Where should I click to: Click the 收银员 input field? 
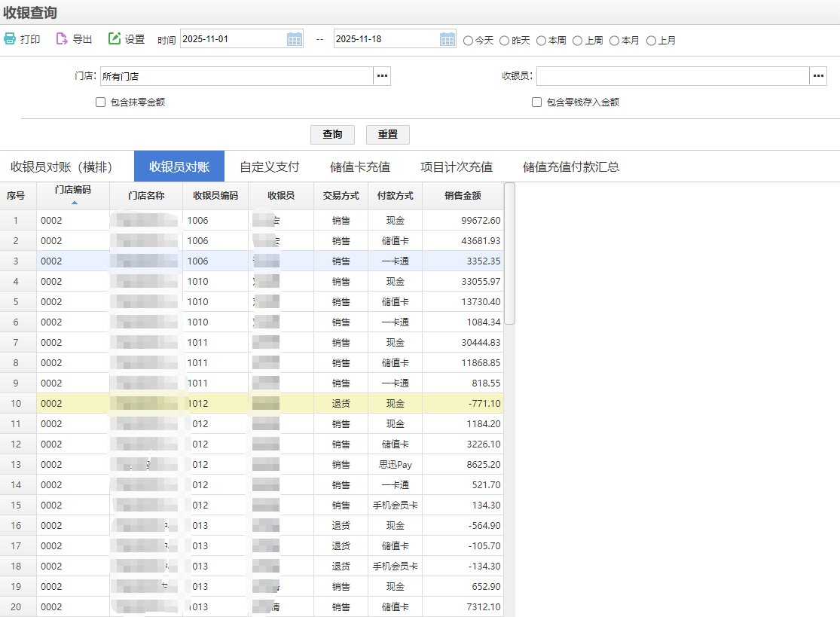coord(672,76)
